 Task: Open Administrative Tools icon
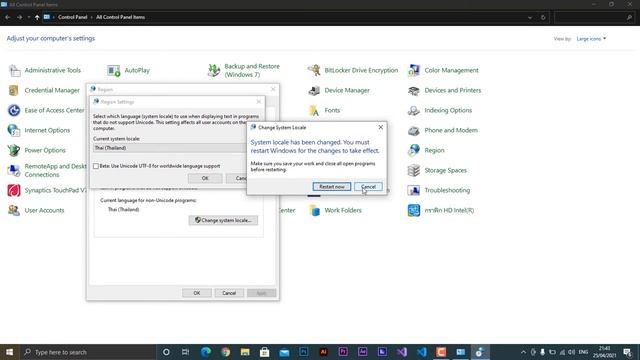15,70
